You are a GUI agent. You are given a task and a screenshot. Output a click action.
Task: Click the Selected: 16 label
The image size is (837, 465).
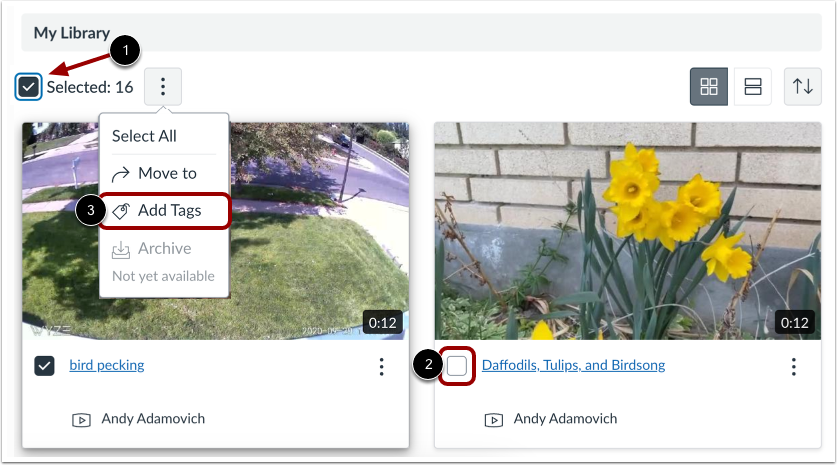coord(90,87)
